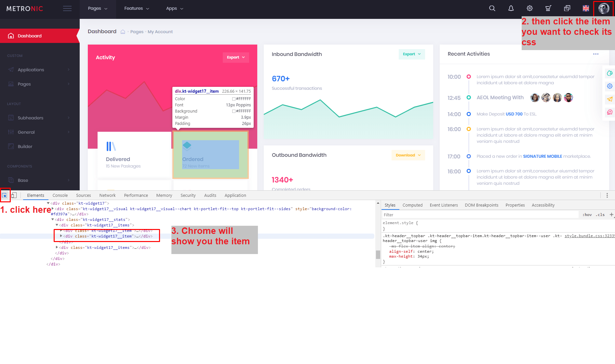Open the shopping cart icon
Screen dimensions: 615x364
pyautogui.click(x=548, y=8)
